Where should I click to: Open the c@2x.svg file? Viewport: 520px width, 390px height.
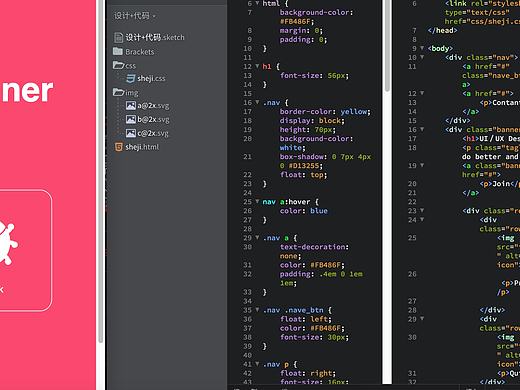(x=153, y=133)
